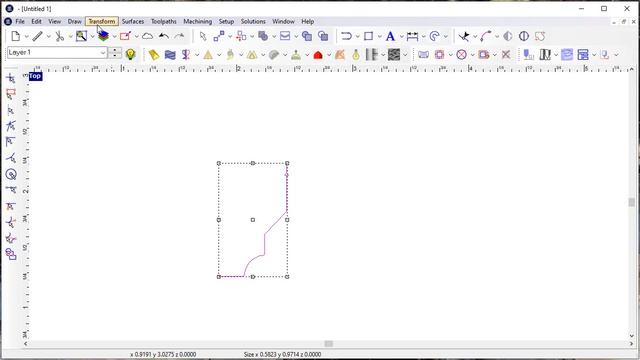The width and height of the screenshot is (640, 360).
Task: Open dropdown arrow beside spiral tool
Action: tap(445, 37)
